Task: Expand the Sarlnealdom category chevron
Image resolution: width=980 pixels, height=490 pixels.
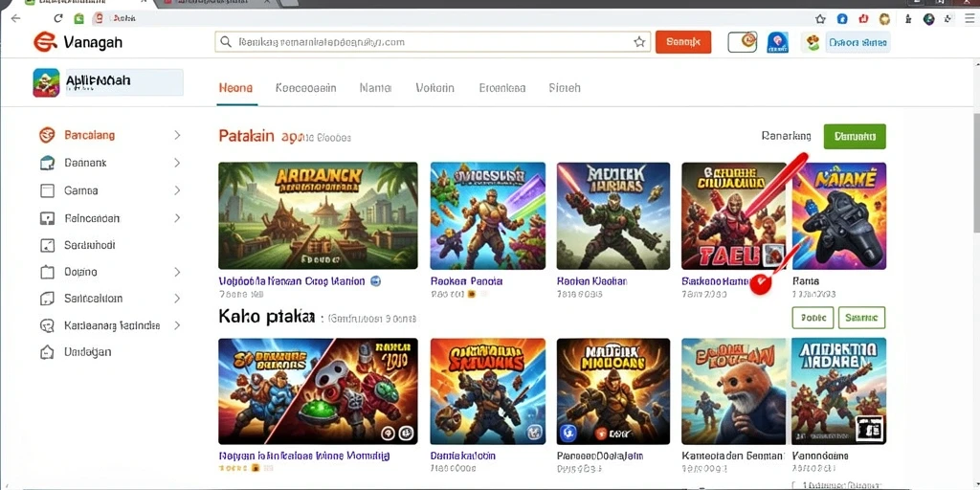Action: (x=177, y=299)
